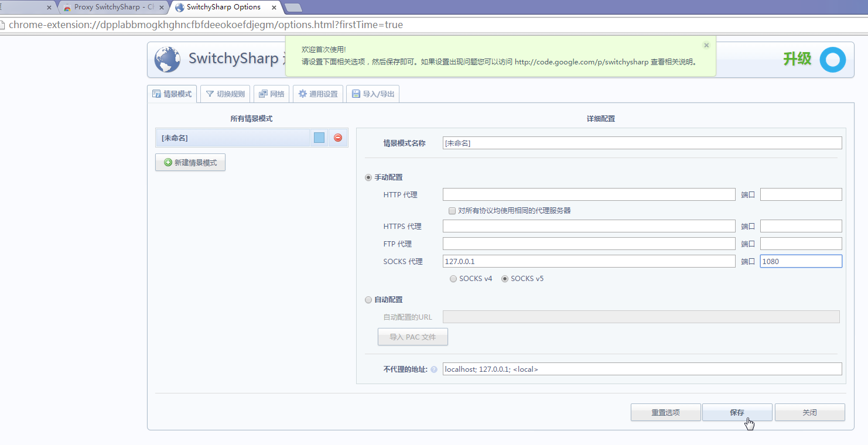The image size is (868, 445).
Task: Click the FTP 代理 端口 field
Action: point(801,244)
